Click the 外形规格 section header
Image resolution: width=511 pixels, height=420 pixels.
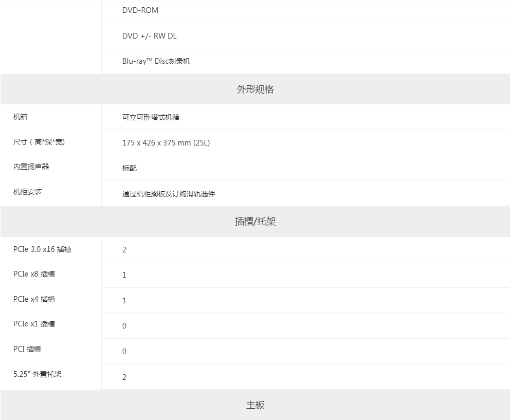pyautogui.click(x=255, y=89)
